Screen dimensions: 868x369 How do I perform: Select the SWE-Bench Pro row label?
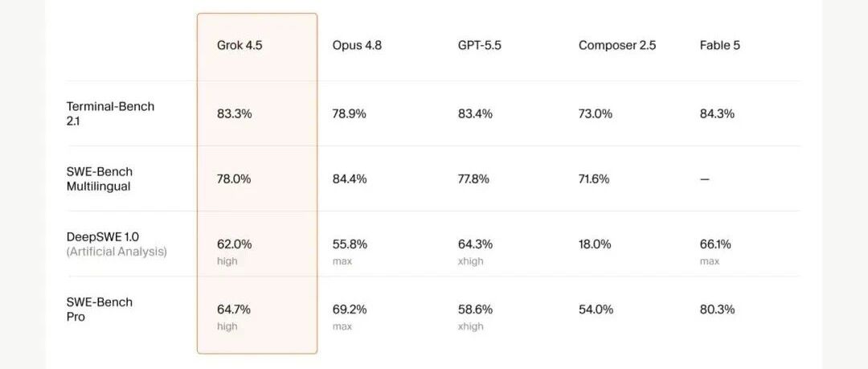pyautogui.click(x=100, y=310)
